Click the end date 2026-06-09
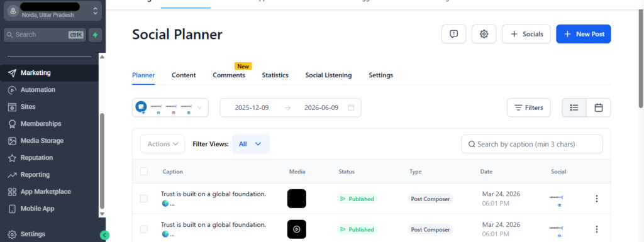The height and width of the screenshot is (242, 644). (321, 108)
